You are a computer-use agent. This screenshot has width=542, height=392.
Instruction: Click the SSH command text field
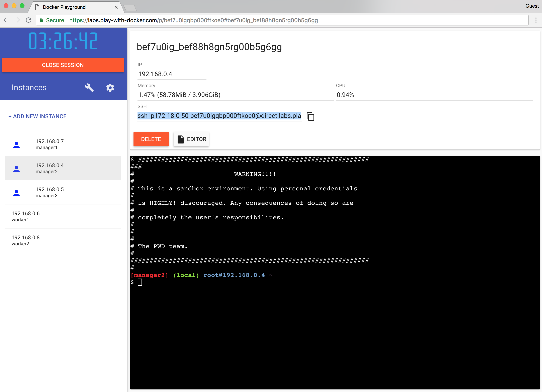(x=219, y=116)
